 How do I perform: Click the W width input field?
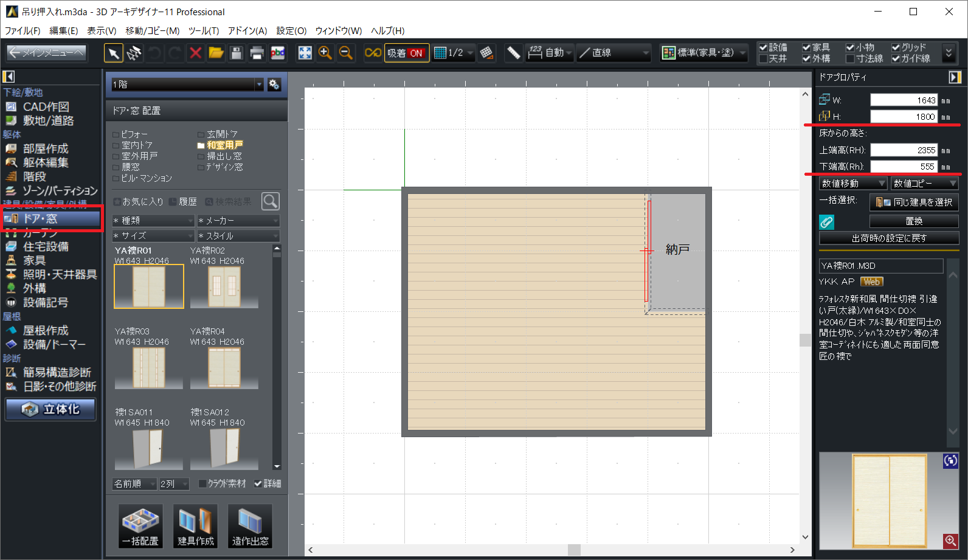click(904, 100)
